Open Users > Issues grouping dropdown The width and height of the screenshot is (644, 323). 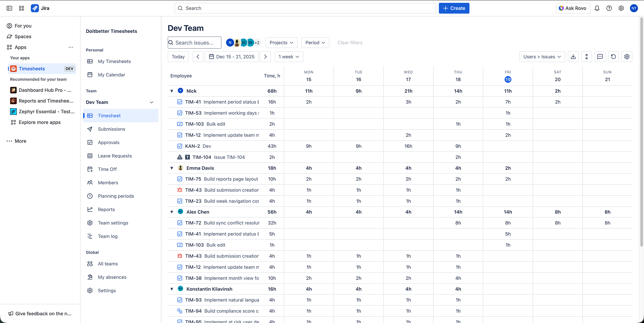[542, 57]
